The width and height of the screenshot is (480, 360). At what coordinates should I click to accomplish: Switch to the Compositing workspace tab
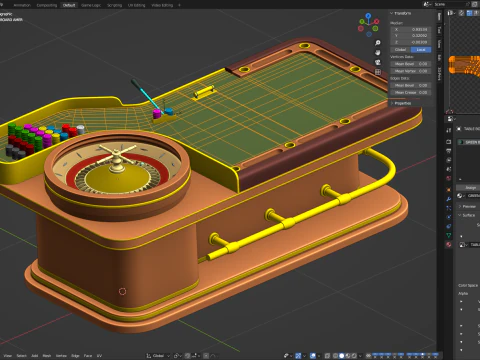47,5
